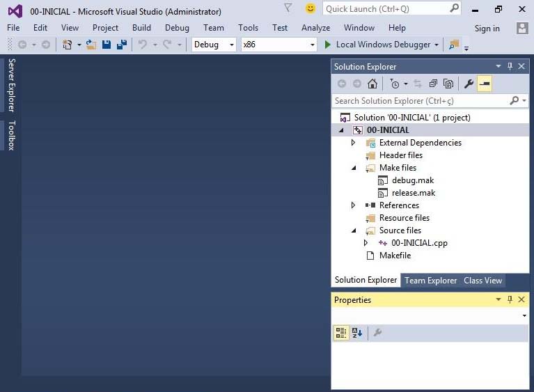This screenshot has width=534, height=392.
Task: Click the Save All toolbar icon
Action: [x=122, y=45]
